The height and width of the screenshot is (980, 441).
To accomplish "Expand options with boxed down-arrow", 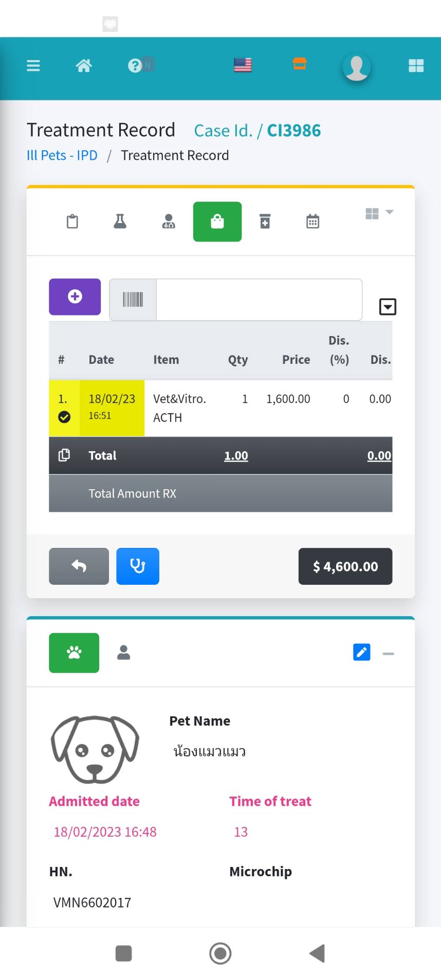I will point(388,307).
